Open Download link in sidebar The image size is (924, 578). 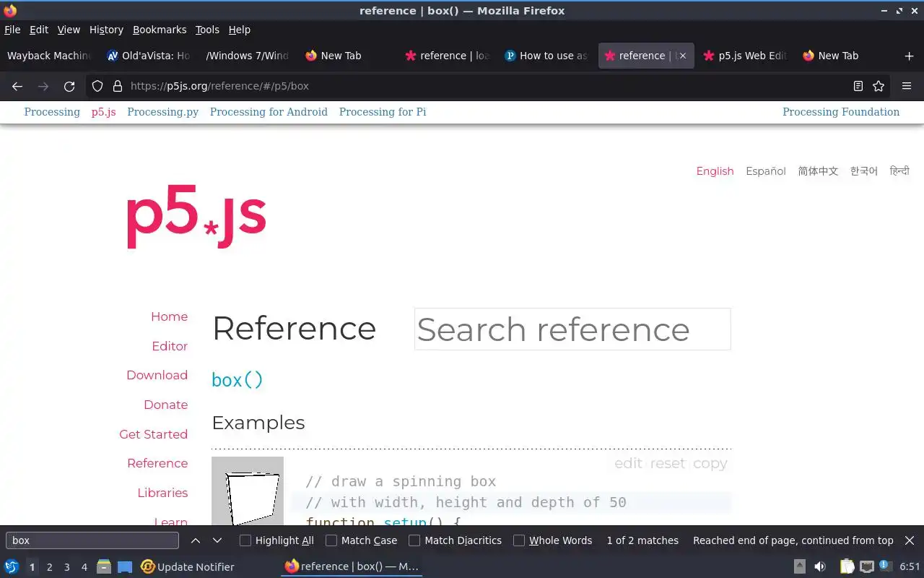pos(157,375)
